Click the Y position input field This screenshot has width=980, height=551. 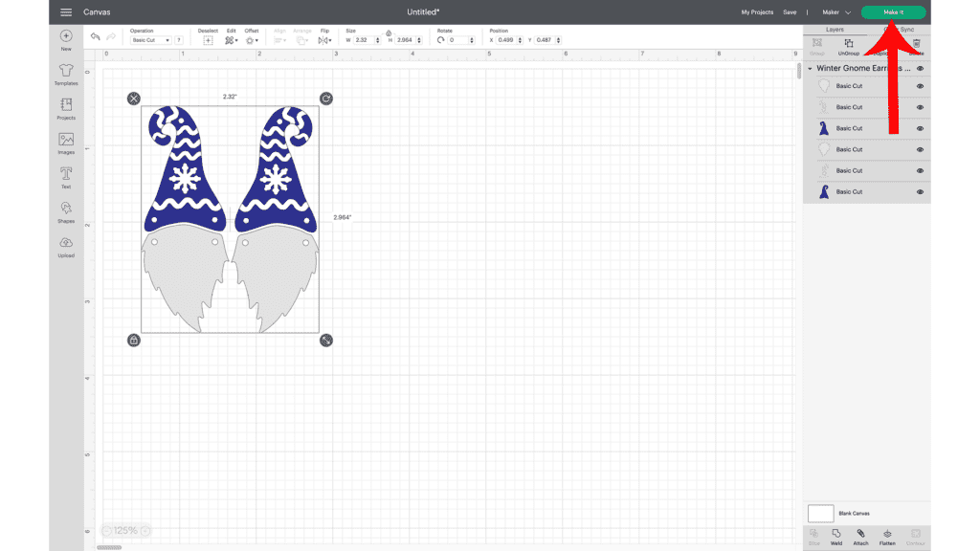coord(545,40)
